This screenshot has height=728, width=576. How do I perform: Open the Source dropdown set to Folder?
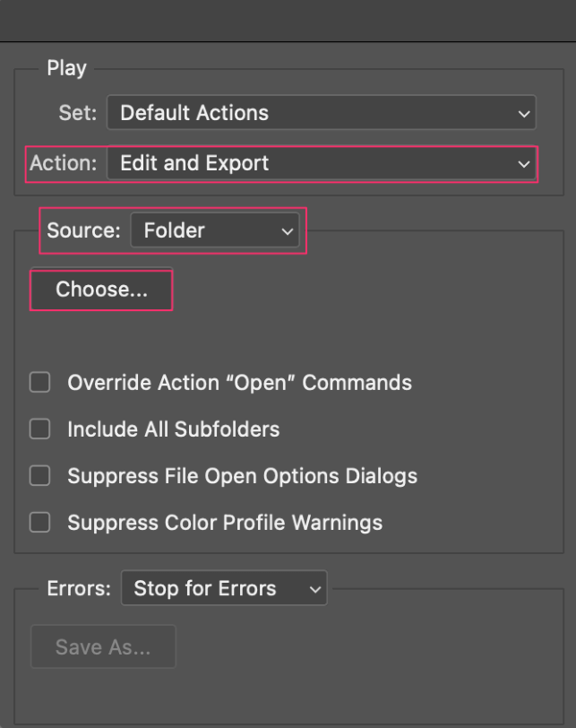[215, 230]
